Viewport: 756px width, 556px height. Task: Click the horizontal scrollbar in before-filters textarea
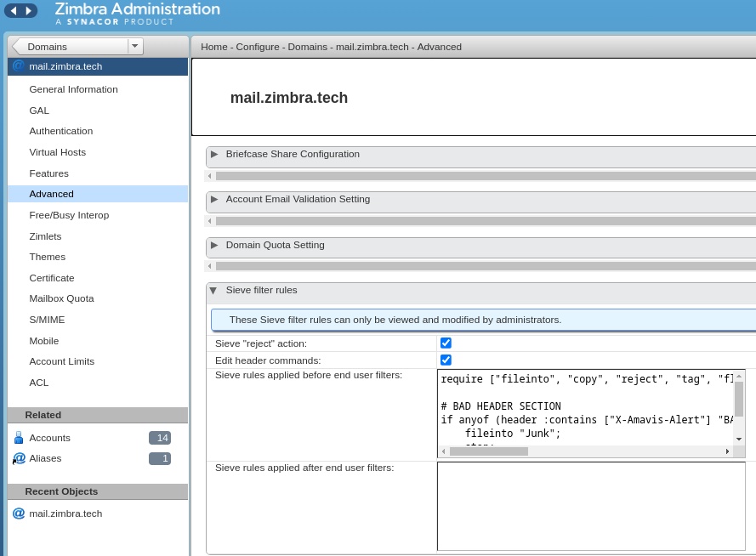click(488, 451)
